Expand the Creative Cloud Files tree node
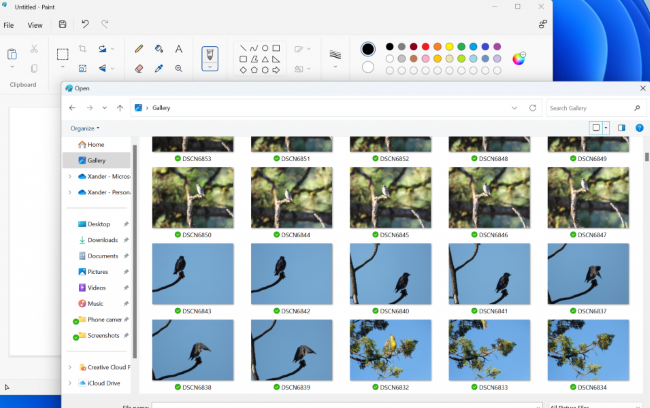Screen dimensions: 650x408 click(x=69, y=367)
